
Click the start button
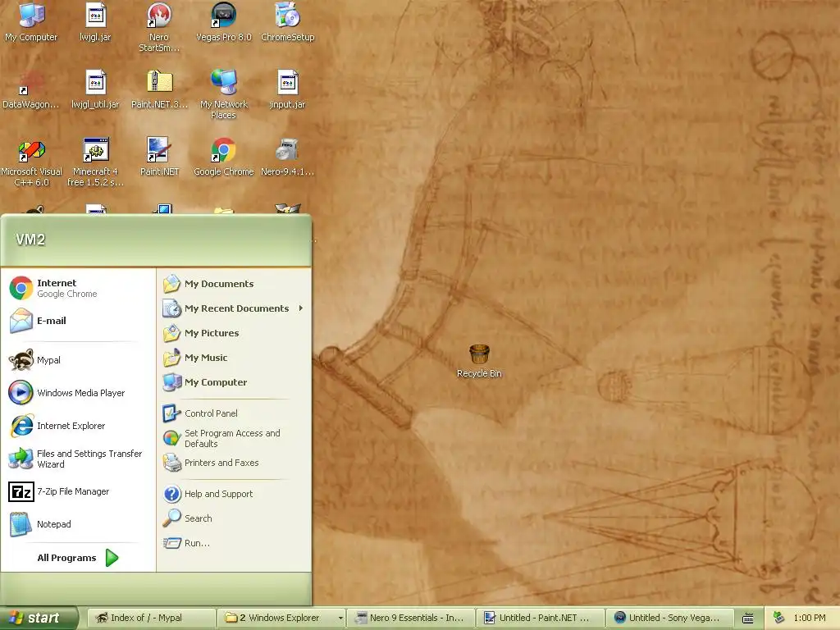39,619
